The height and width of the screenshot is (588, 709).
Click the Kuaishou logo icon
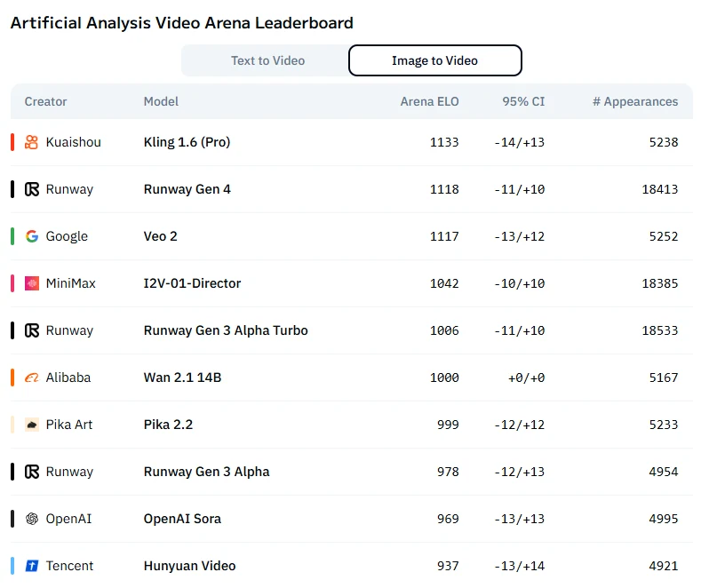31,142
